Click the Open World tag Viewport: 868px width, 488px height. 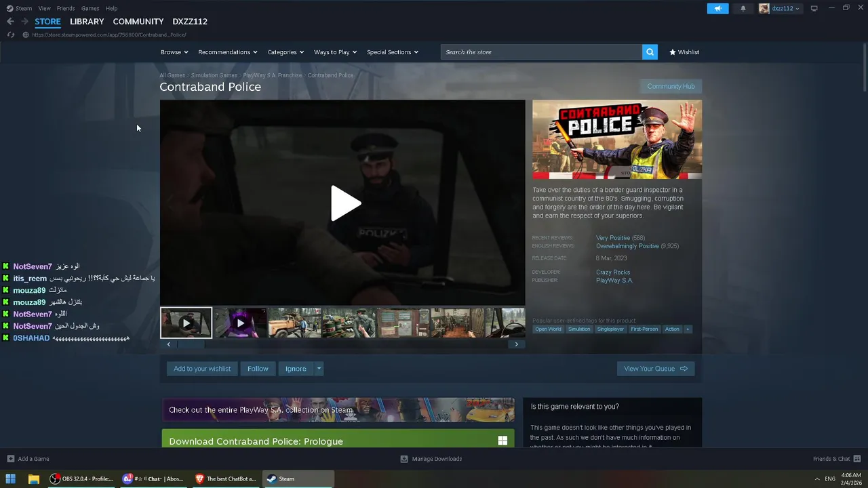coord(548,329)
